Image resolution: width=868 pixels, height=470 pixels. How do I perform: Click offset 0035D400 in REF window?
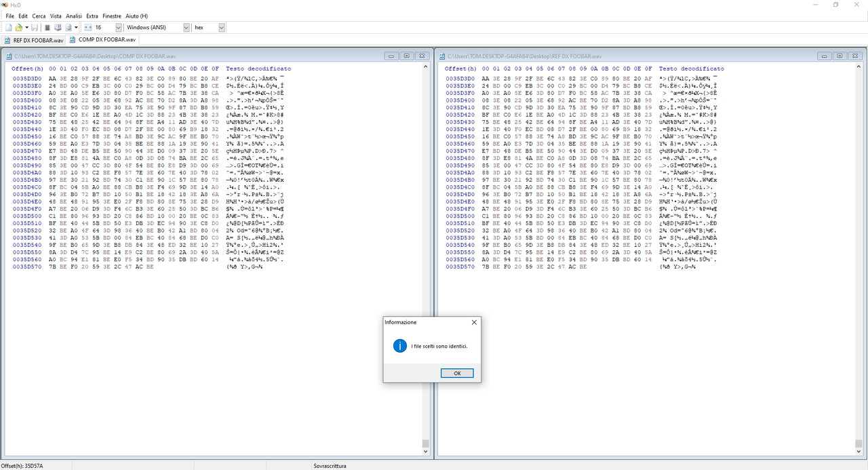coord(460,100)
